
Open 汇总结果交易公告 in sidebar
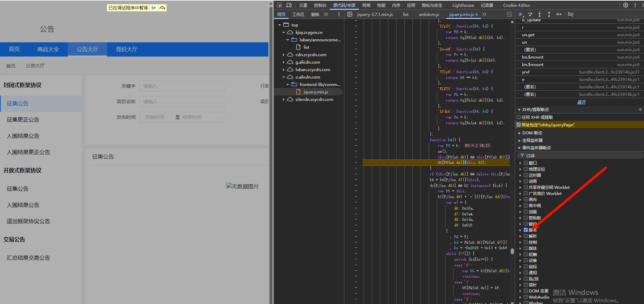click(28, 258)
